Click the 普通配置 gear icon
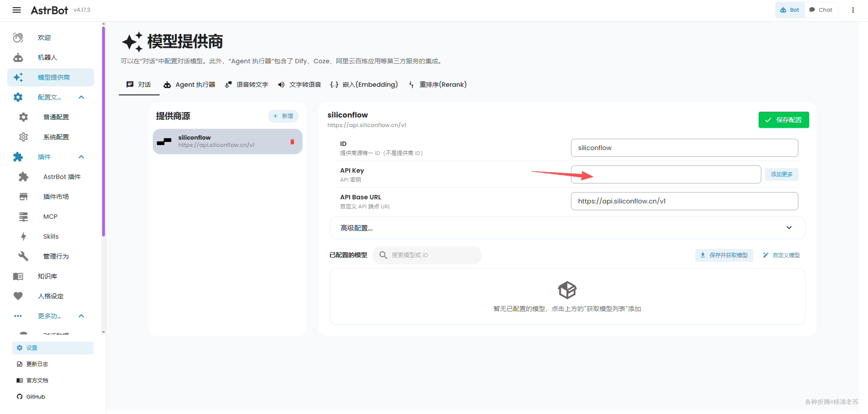Image resolution: width=868 pixels, height=414 pixels. 24,117
